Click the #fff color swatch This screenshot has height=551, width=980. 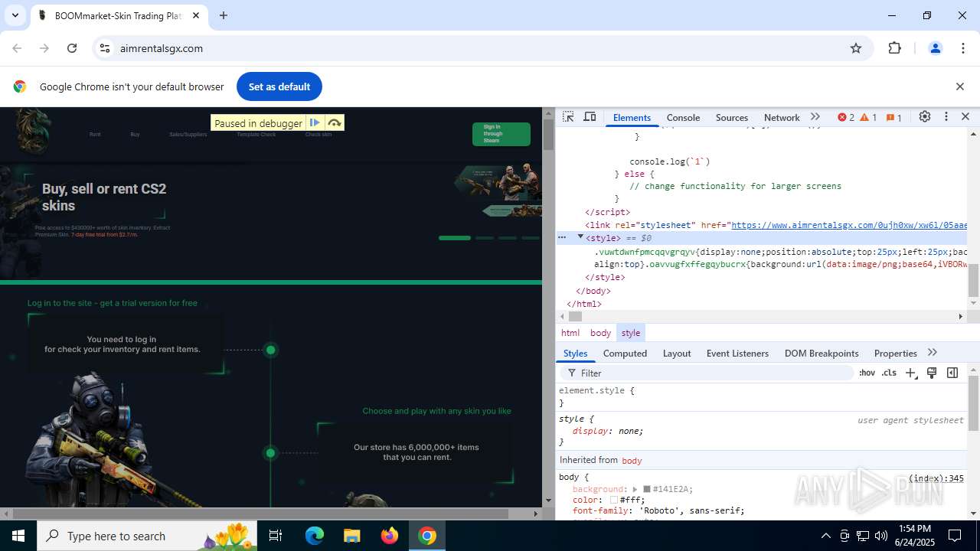click(614, 500)
